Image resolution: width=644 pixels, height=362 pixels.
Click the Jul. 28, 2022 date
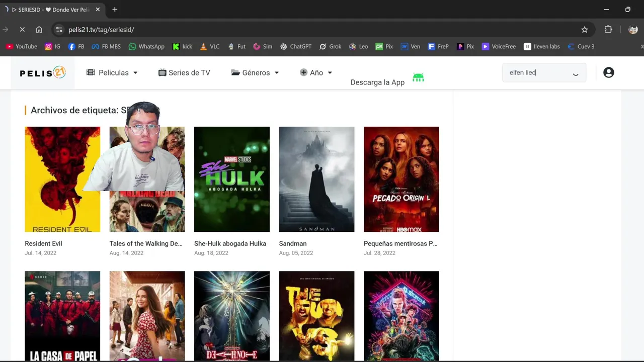[379, 253]
